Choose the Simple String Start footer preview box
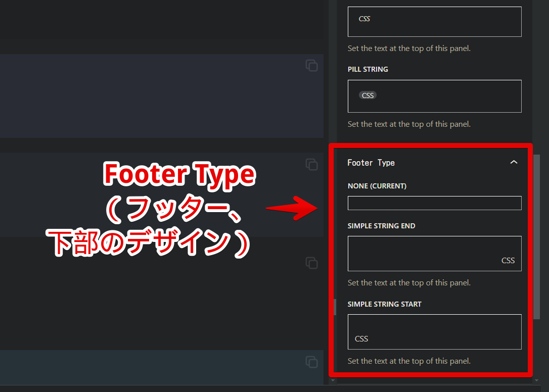Image resolution: width=549 pixels, height=392 pixels. click(x=435, y=332)
